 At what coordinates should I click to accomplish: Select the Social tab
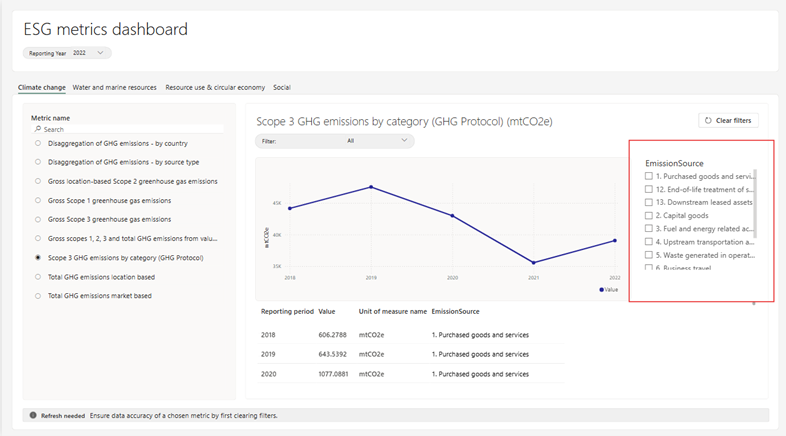tap(282, 87)
